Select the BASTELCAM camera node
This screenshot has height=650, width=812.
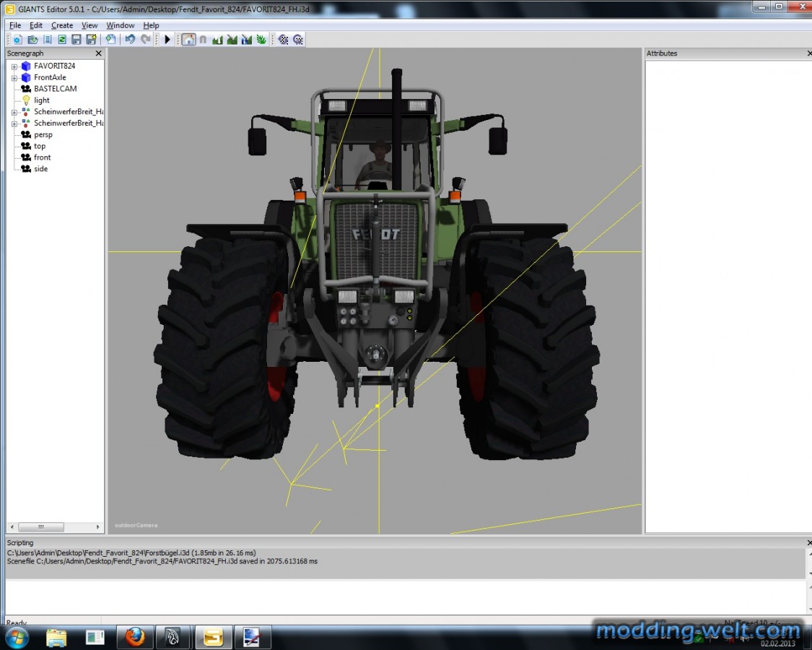pyautogui.click(x=55, y=89)
